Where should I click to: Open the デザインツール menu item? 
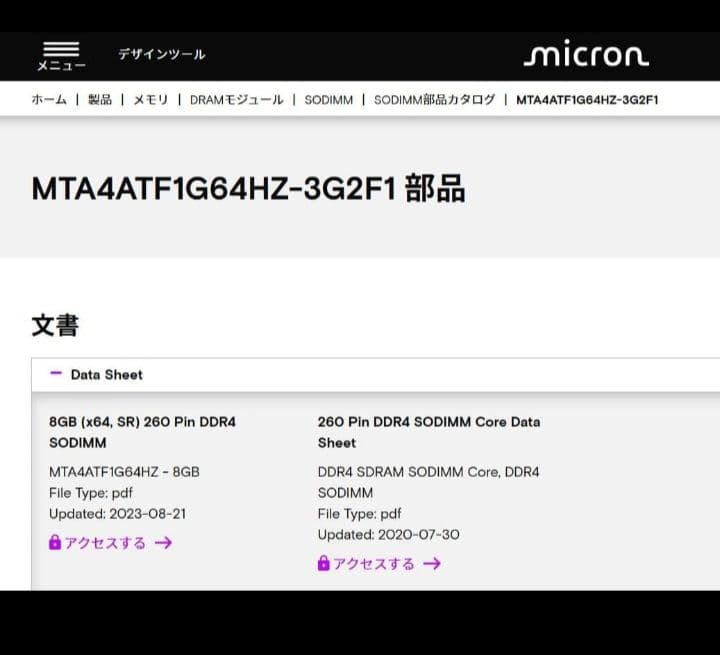click(x=162, y=54)
